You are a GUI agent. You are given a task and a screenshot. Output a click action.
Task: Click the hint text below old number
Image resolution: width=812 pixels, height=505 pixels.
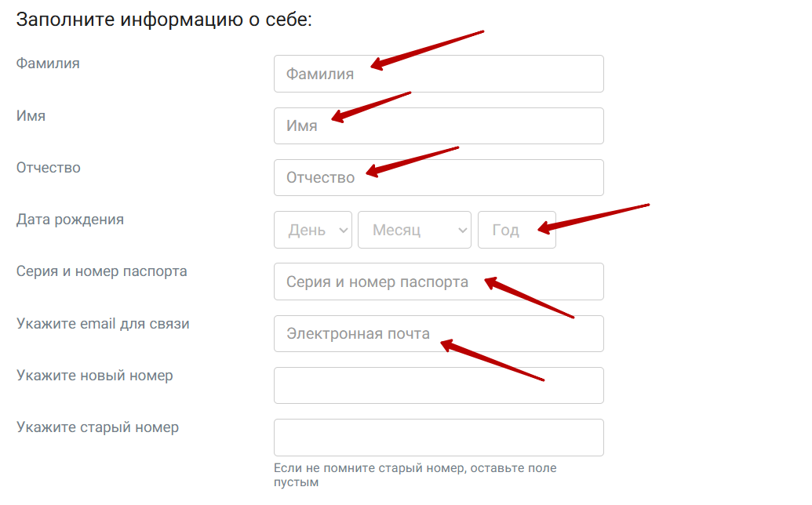(414, 475)
